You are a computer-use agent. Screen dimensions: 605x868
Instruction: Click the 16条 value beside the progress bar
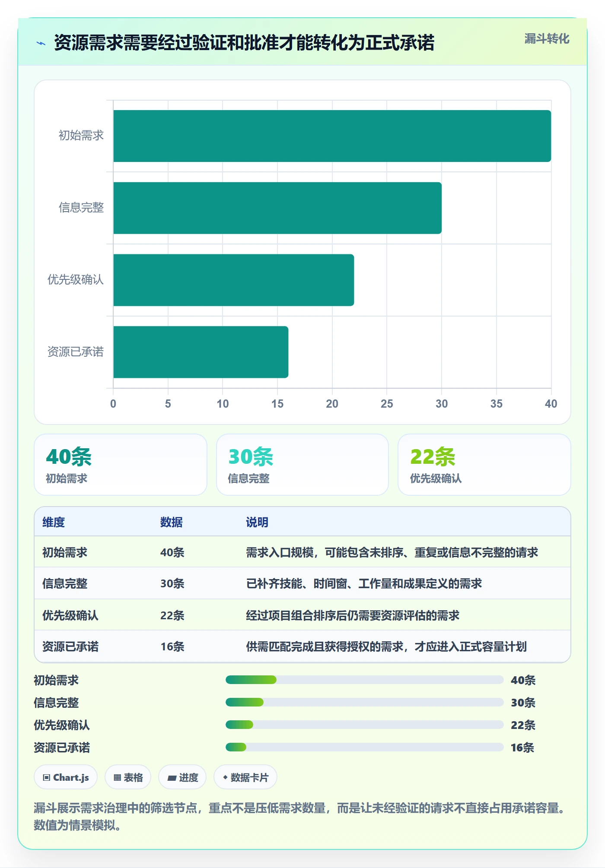[522, 748]
